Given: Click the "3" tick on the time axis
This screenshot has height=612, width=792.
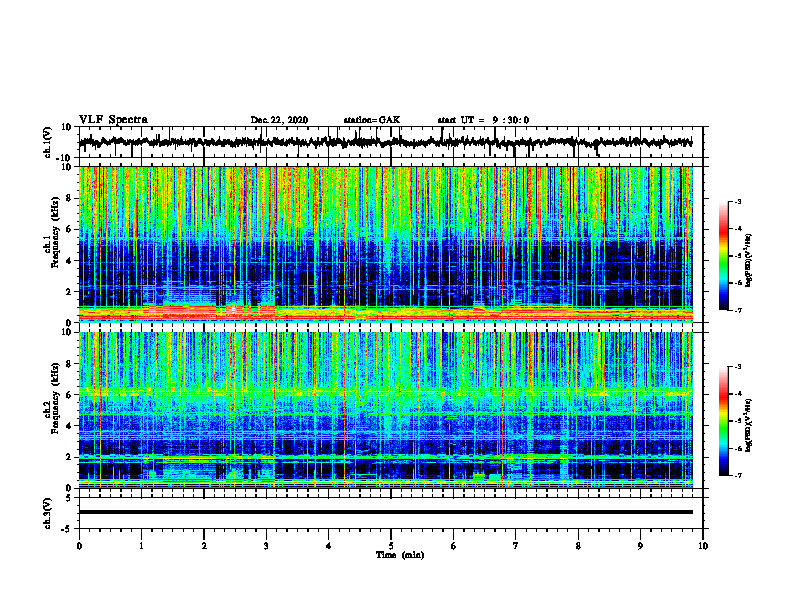Looking at the screenshot, I should click(266, 546).
